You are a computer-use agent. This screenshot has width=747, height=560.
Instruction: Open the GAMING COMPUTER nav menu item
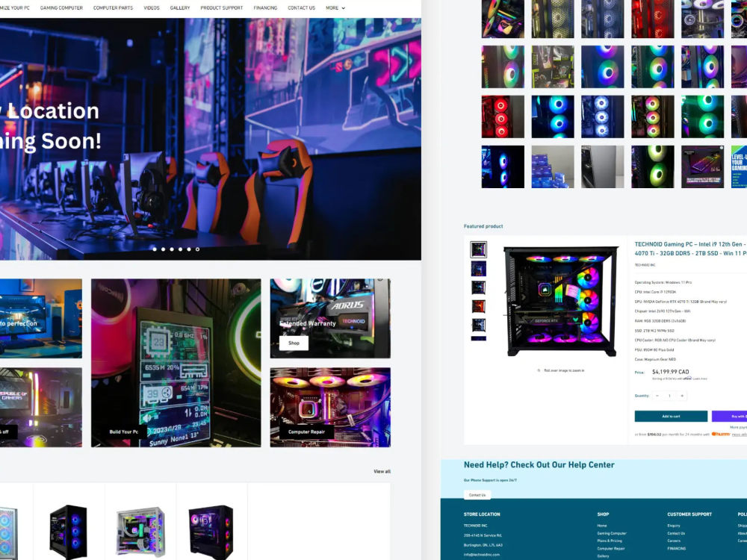pyautogui.click(x=61, y=8)
